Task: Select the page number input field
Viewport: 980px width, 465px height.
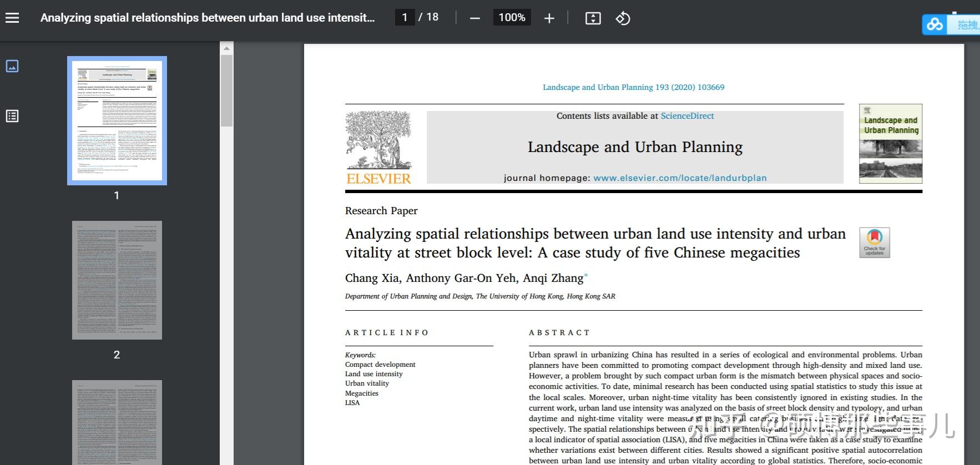Action: 405,18
